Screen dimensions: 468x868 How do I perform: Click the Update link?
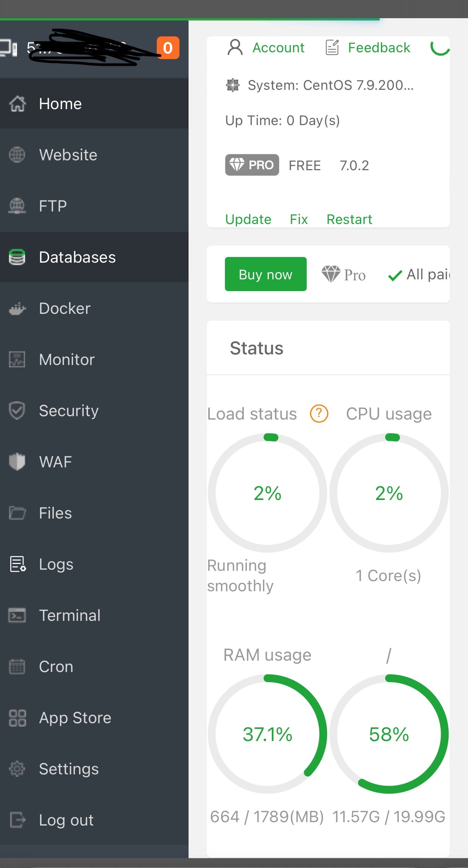point(248,219)
